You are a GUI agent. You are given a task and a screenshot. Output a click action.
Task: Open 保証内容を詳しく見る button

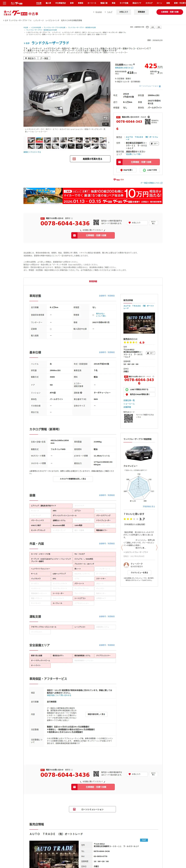[96, 714]
